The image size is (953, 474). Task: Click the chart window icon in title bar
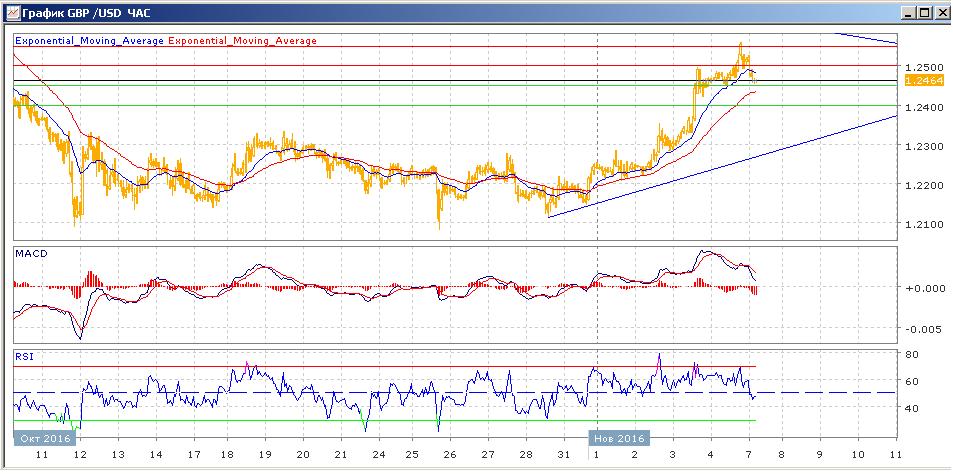click(x=12, y=12)
